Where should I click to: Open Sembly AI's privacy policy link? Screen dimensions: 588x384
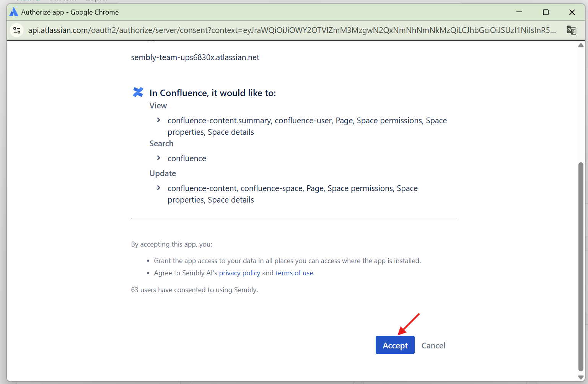[239, 273]
